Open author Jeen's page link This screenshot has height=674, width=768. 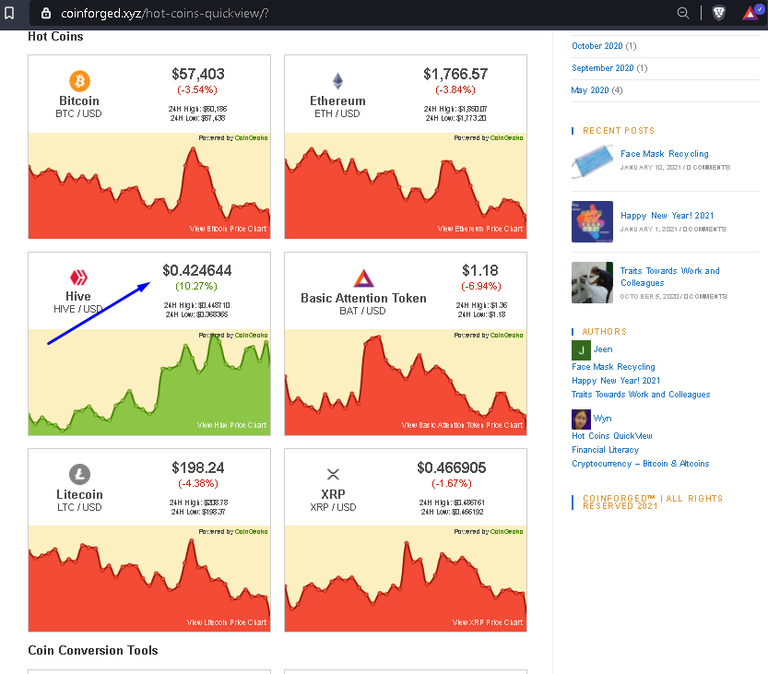(x=603, y=349)
